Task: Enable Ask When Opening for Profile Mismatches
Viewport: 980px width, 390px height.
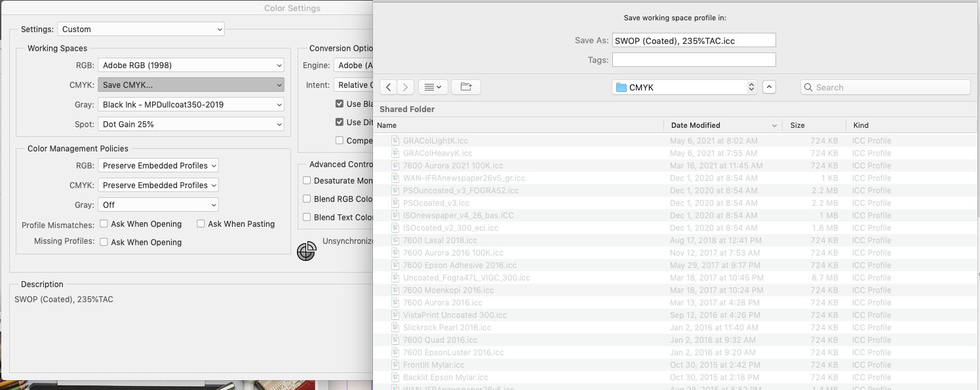Action: (104, 224)
